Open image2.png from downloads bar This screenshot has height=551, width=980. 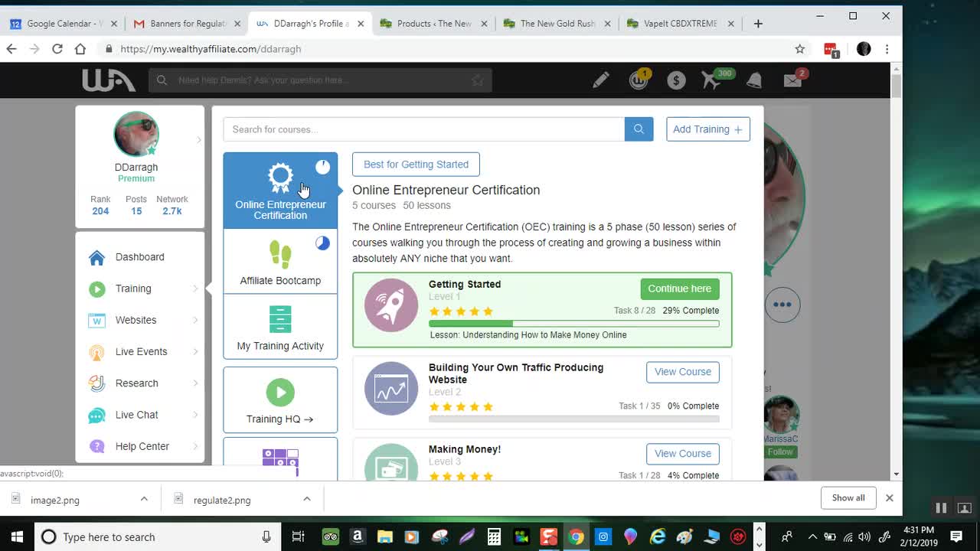click(55, 500)
